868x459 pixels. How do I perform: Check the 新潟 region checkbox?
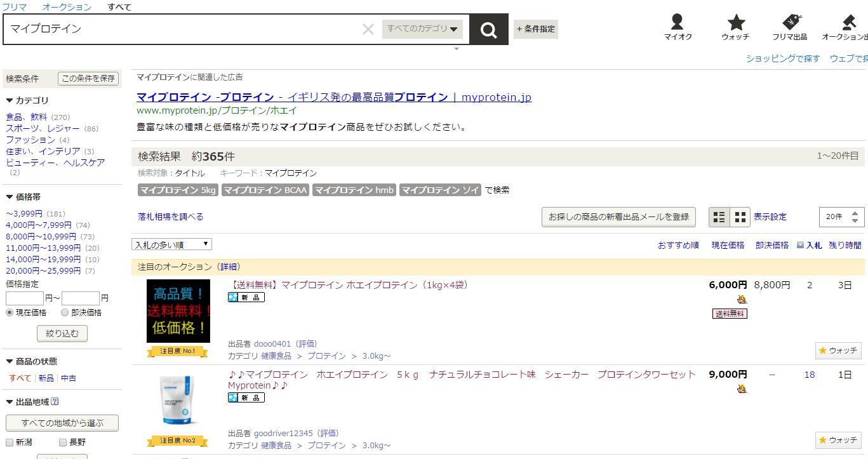click(x=10, y=442)
